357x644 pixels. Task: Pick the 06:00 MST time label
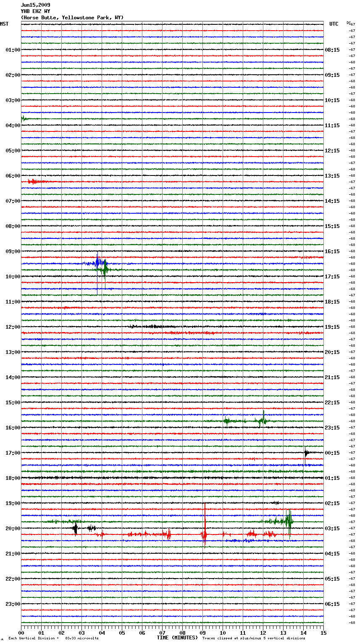pyautogui.click(x=13, y=176)
